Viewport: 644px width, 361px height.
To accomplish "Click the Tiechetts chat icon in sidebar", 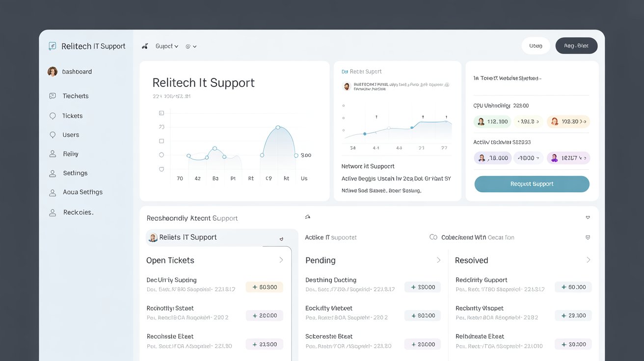I will click(x=53, y=96).
